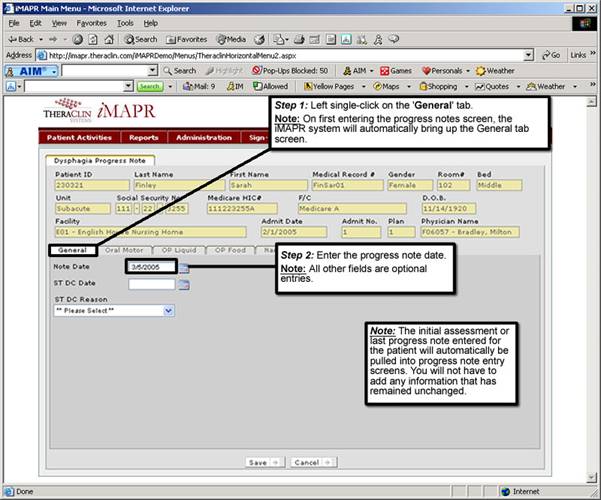Expand the AIM search box dropdown
The height and width of the screenshot is (500, 601).
[152, 71]
